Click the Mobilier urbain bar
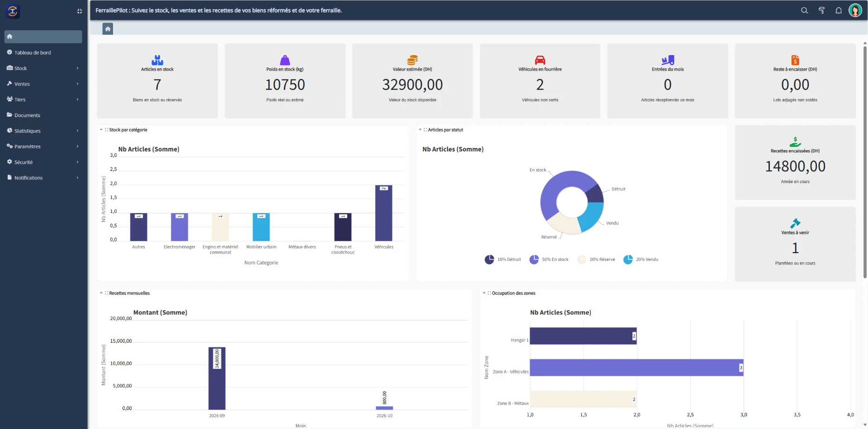Image resolution: width=868 pixels, height=429 pixels. click(261, 227)
